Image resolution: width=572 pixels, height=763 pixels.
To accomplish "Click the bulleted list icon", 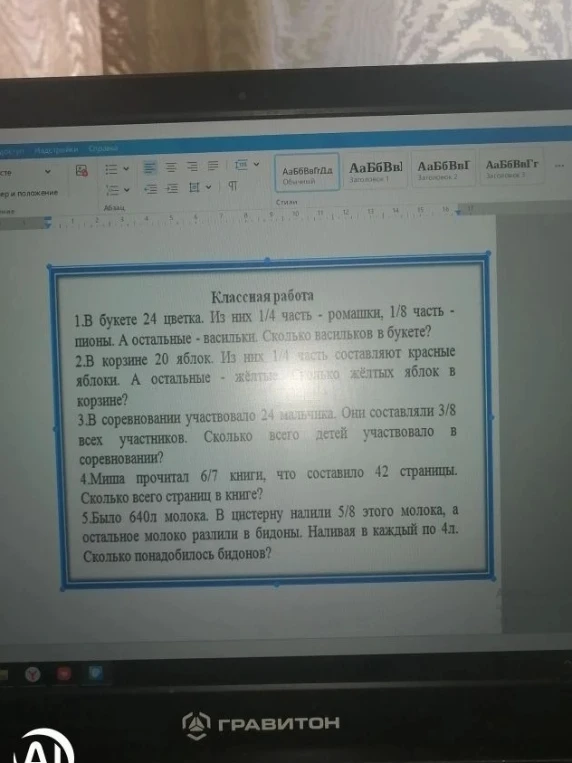I will click(x=111, y=169).
